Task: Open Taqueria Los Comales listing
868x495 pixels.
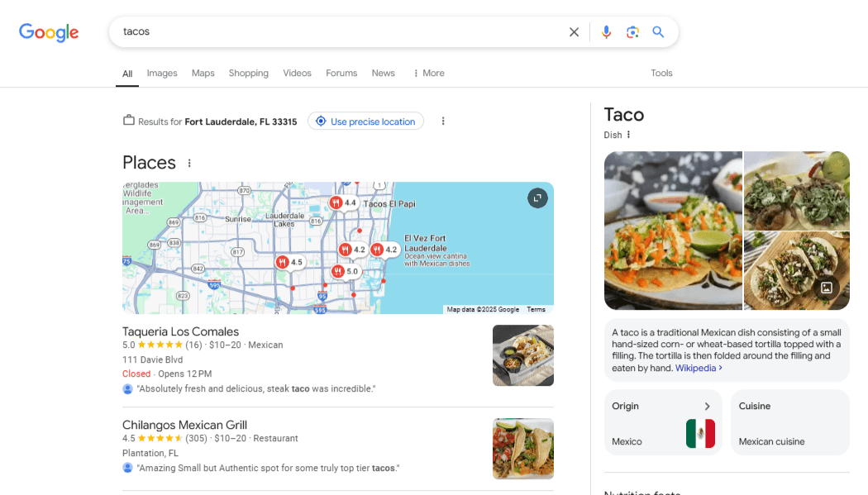Action: click(x=180, y=331)
